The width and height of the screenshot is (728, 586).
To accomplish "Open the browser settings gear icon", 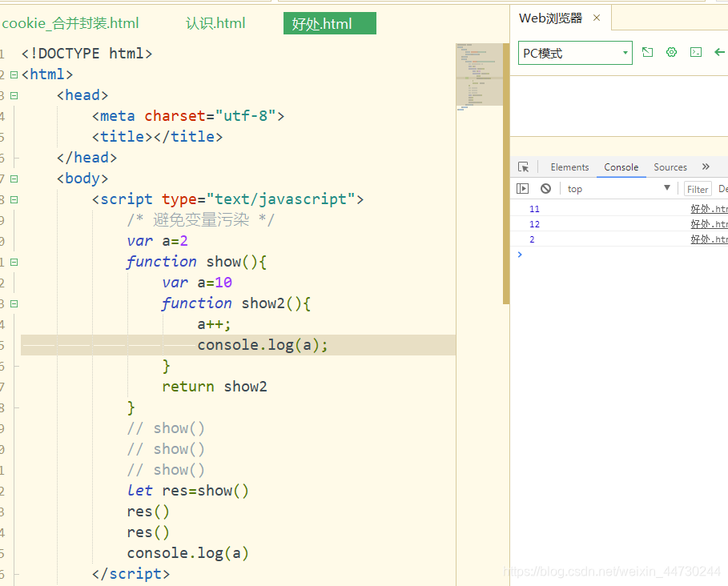I will click(x=671, y=52).
